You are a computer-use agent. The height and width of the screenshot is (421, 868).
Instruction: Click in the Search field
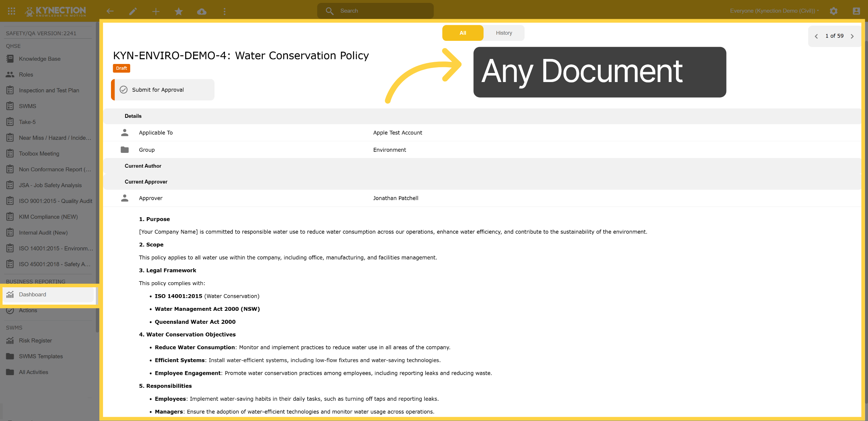coord(375,11)
